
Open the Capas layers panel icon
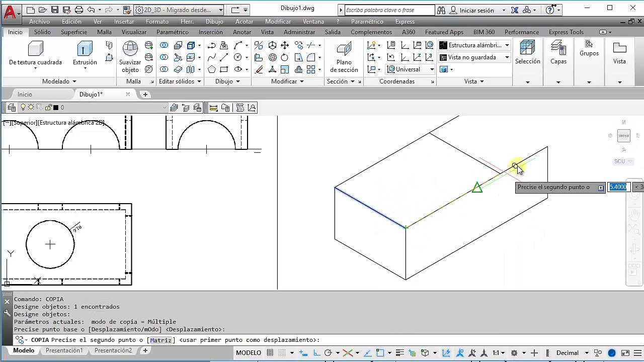tap(558, 53)
